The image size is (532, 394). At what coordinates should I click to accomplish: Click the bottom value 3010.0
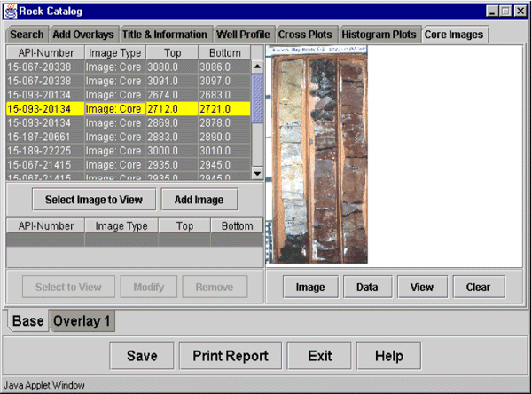[215, 151]
